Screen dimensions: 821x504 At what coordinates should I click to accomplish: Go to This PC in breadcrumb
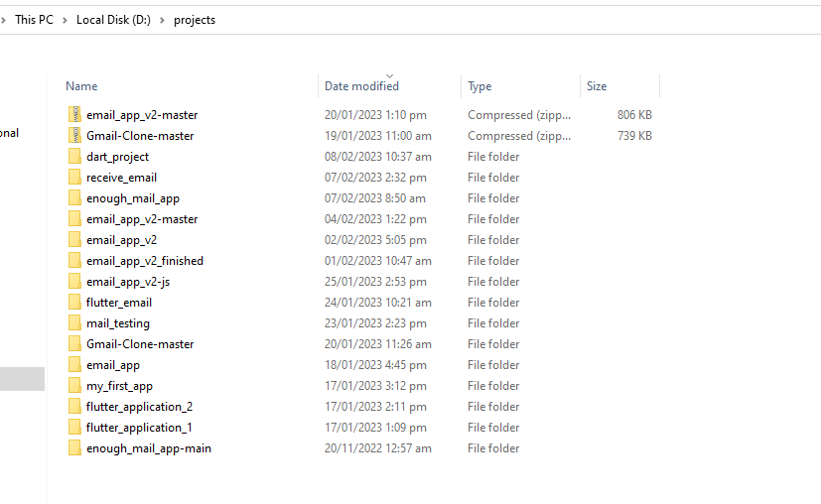pos(34,20)
